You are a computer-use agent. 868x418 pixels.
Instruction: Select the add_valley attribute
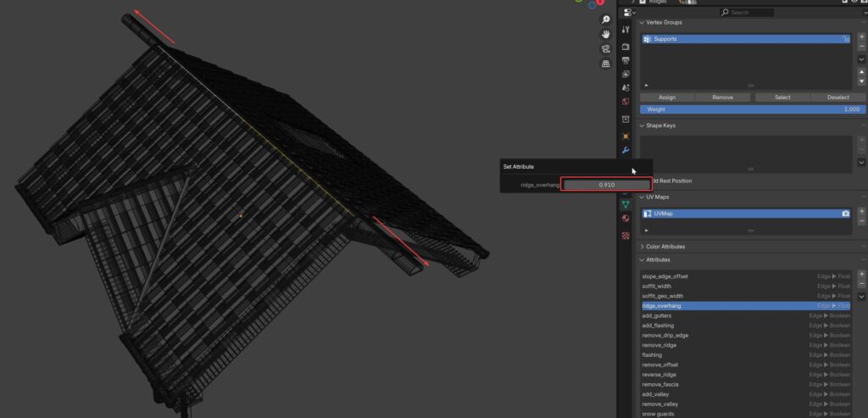(x=746, y=394)
